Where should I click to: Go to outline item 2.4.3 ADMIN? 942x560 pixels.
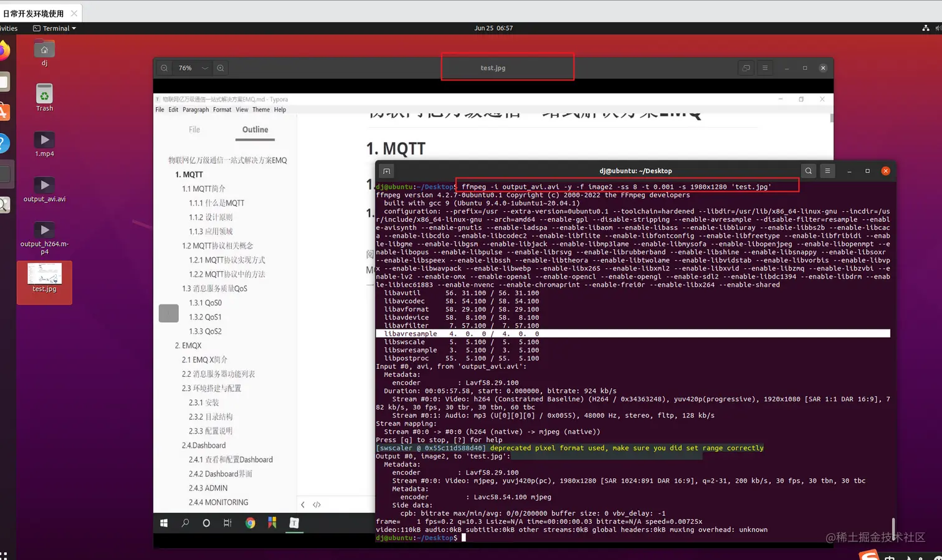click(x=208, y=488)
